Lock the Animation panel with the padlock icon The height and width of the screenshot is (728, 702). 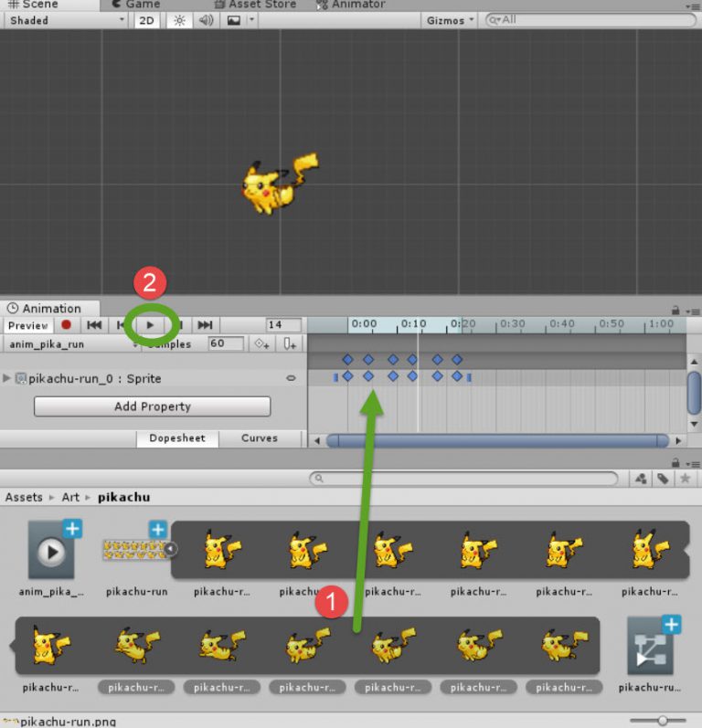(x=675, y=311)
